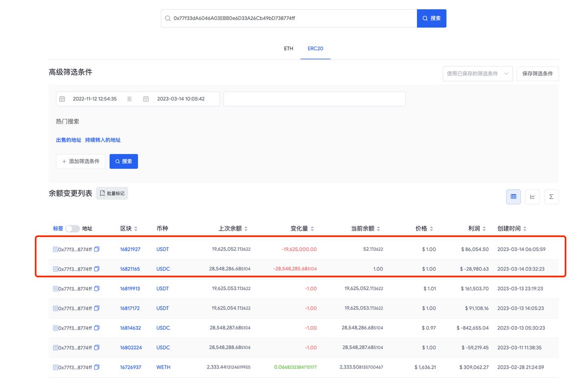588x378 pixels.
Task: Toggle the 标签/地址 switch
Action: pyautogui.click(x=73, y=229)
